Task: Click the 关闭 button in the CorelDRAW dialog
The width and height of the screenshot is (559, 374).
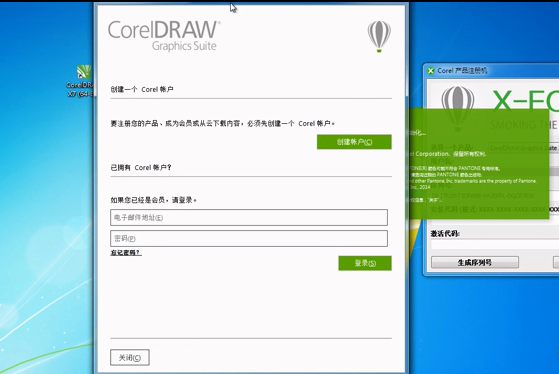Action: [x=130, y=357]
